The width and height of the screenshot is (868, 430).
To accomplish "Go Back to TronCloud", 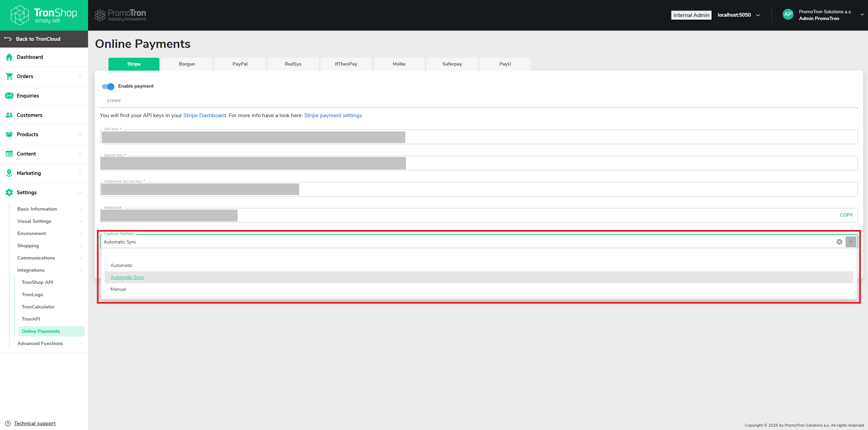I will tap(44, 39).
